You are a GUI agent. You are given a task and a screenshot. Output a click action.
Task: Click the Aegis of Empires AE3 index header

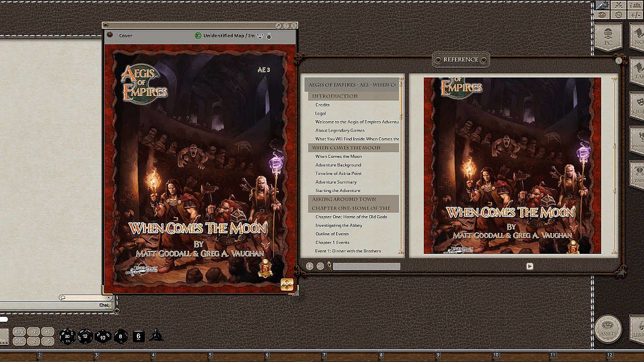pyautogui.click(x=352, y=84)
